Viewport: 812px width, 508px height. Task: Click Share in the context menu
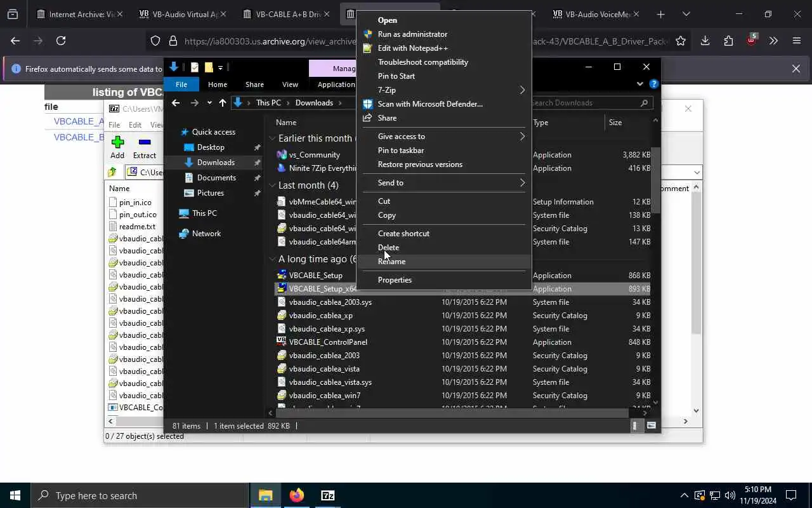click(387, 118)
